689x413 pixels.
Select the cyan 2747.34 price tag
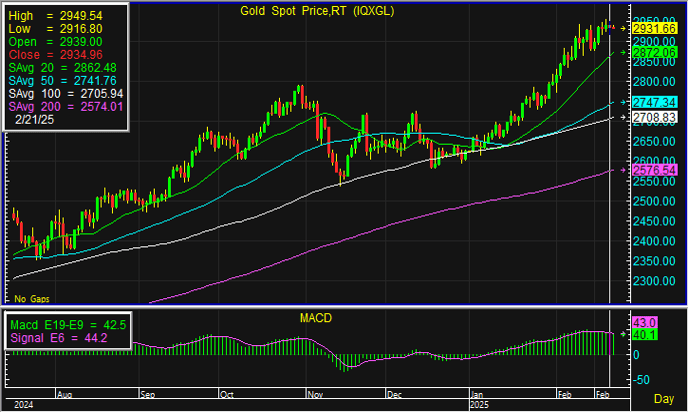[x=656, y=102]
